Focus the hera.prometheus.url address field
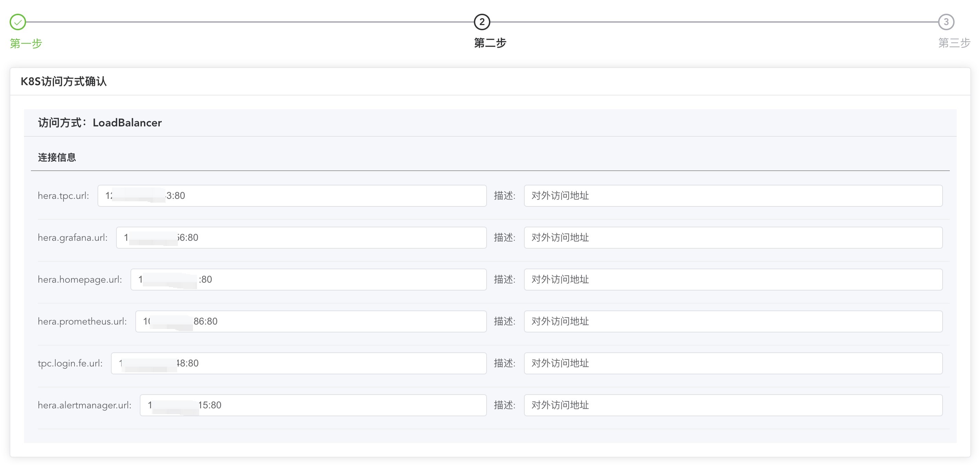Image resolution: width=980 pixels, height=465 pixels. coord(311,321)
